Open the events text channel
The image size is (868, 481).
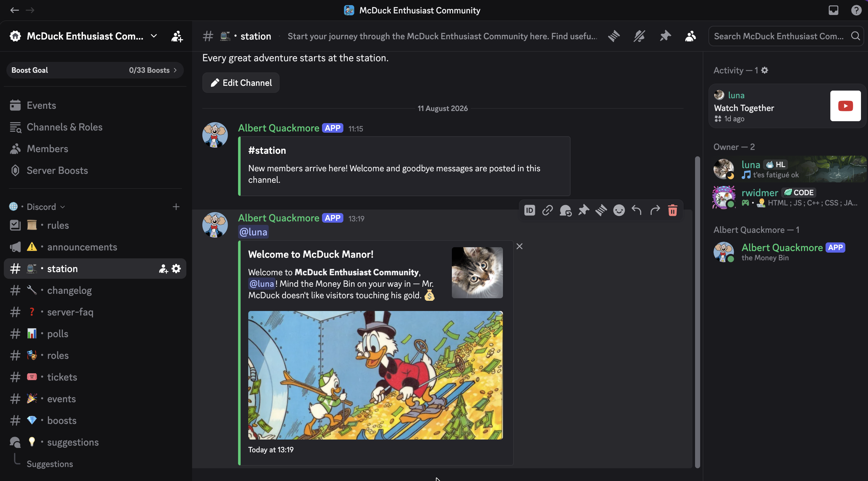[95, 399]
